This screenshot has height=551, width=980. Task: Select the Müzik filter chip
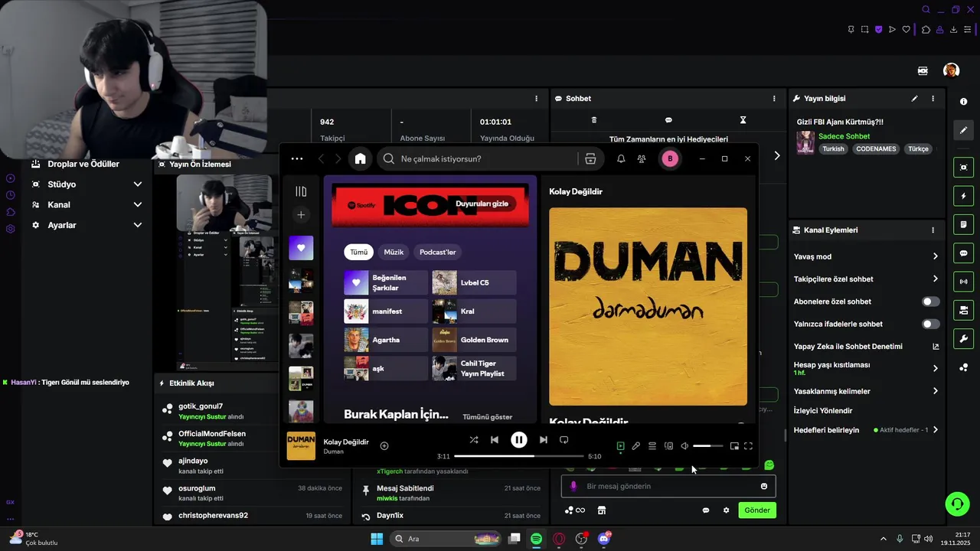click(394, 252)
